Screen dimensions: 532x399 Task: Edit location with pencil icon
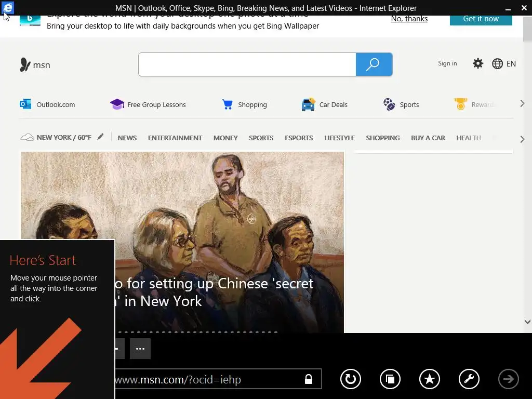[x=100, y=137]
